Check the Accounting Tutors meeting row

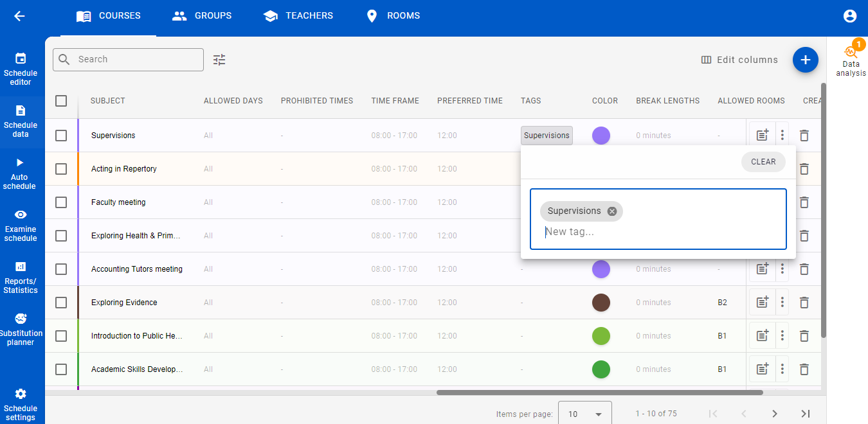pyautogui.click(x=61, y=269)
